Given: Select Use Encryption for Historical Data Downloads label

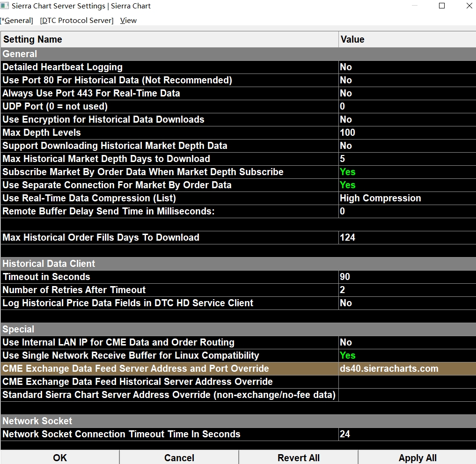Looking at the screenshot, I should pyautogui.click(x=103, y=119).
